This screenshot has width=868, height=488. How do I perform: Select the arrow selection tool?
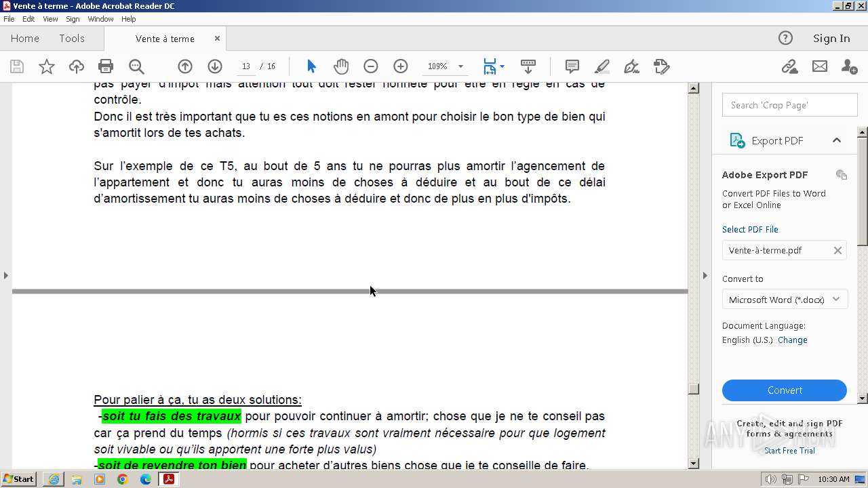pos(311,66)
